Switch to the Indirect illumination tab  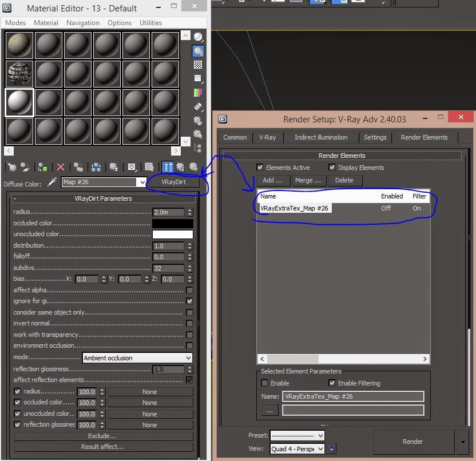coord(321,137)
